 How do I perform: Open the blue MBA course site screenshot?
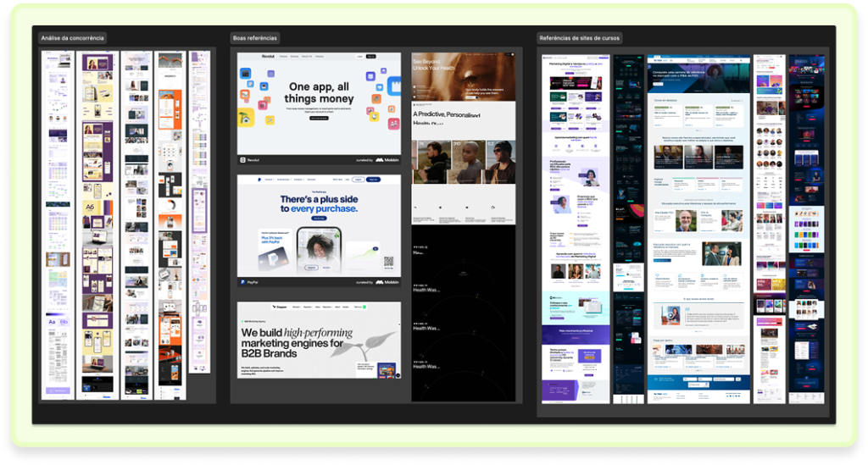point(698,229)
